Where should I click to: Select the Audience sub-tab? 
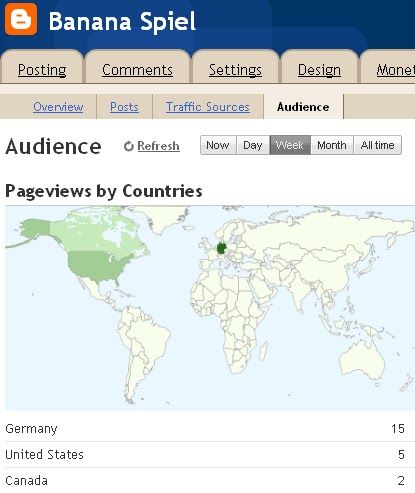[303, 107]
